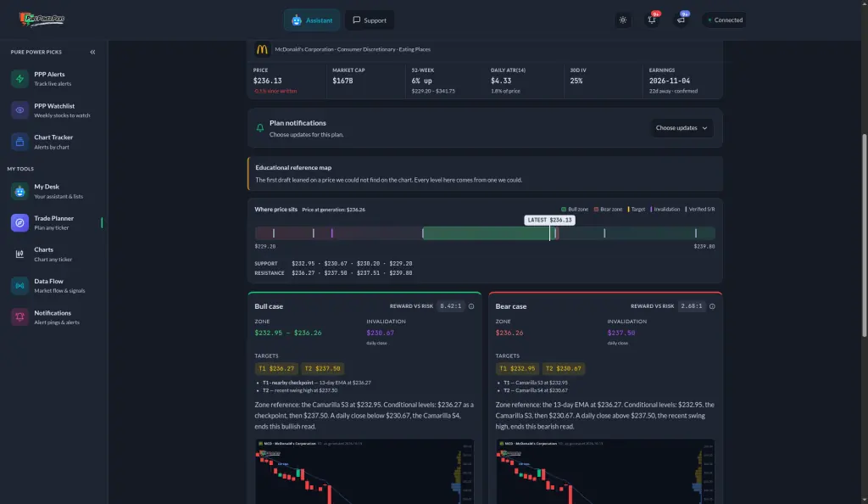Open Bear case reward vs risk info icon
The image size is (868, 504).
(712, 306)
